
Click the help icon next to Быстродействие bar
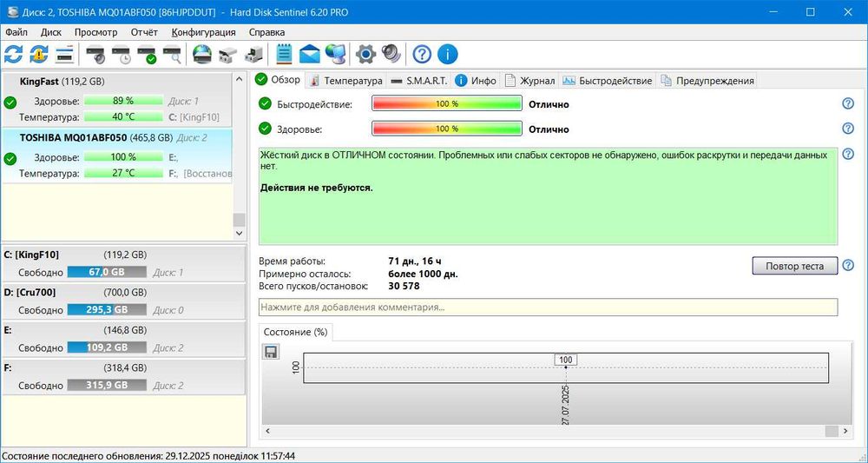pos(847,103)
